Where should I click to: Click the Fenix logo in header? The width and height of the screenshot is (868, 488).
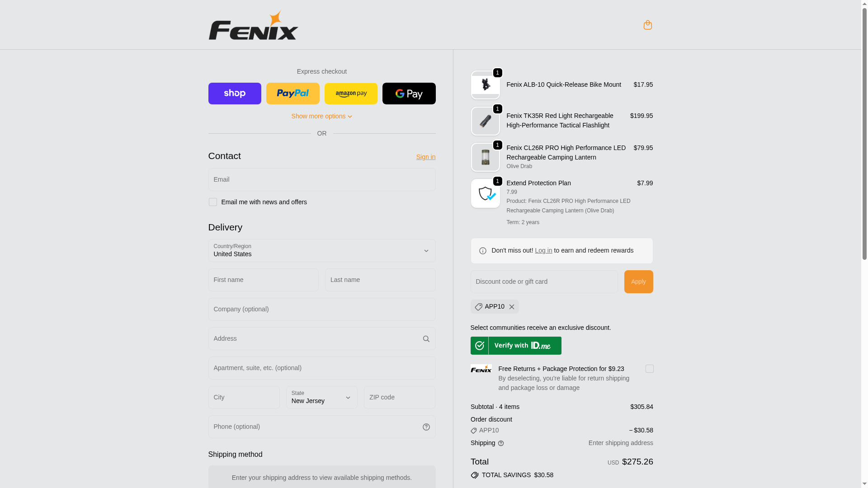coord(253,25)
